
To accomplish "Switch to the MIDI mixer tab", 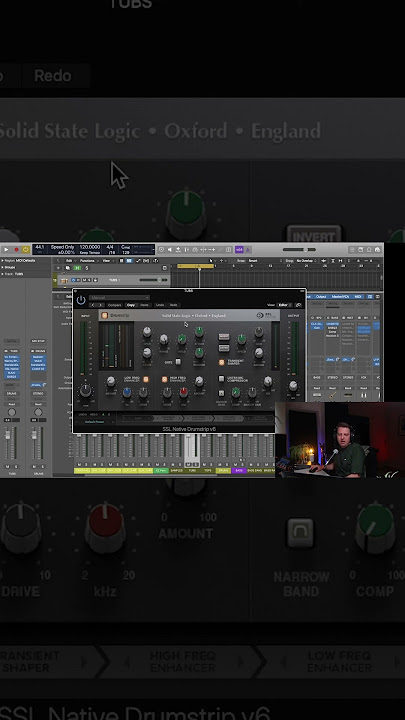I will [358, 297].
